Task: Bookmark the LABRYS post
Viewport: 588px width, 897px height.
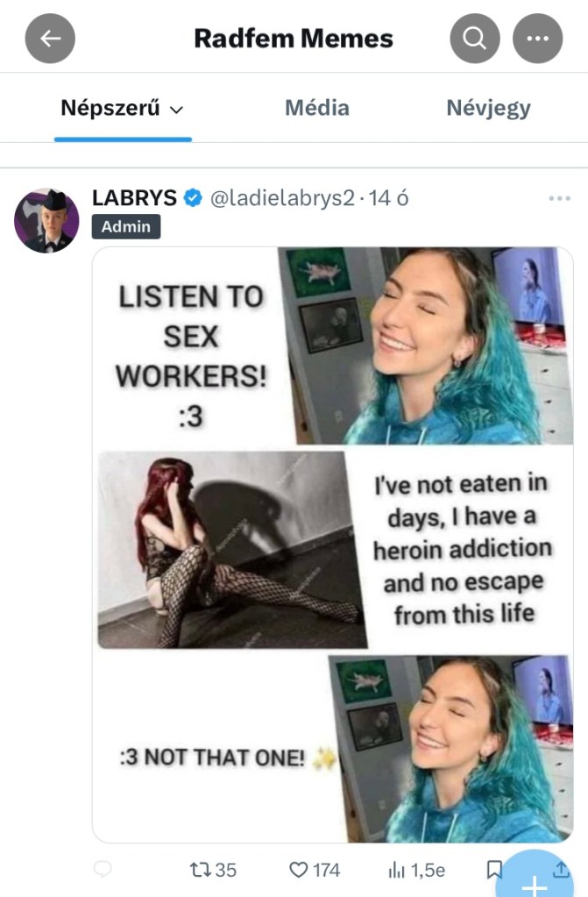Action: pos(494,870)
